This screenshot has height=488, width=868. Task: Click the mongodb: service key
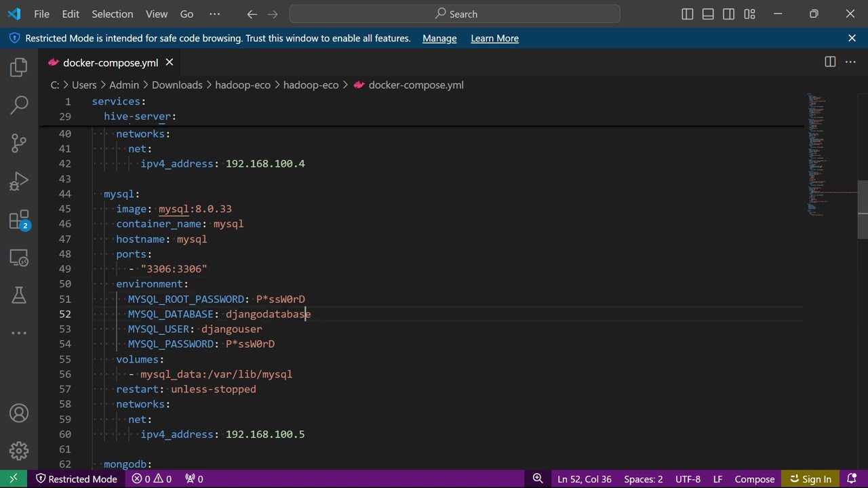click(127, 464)
